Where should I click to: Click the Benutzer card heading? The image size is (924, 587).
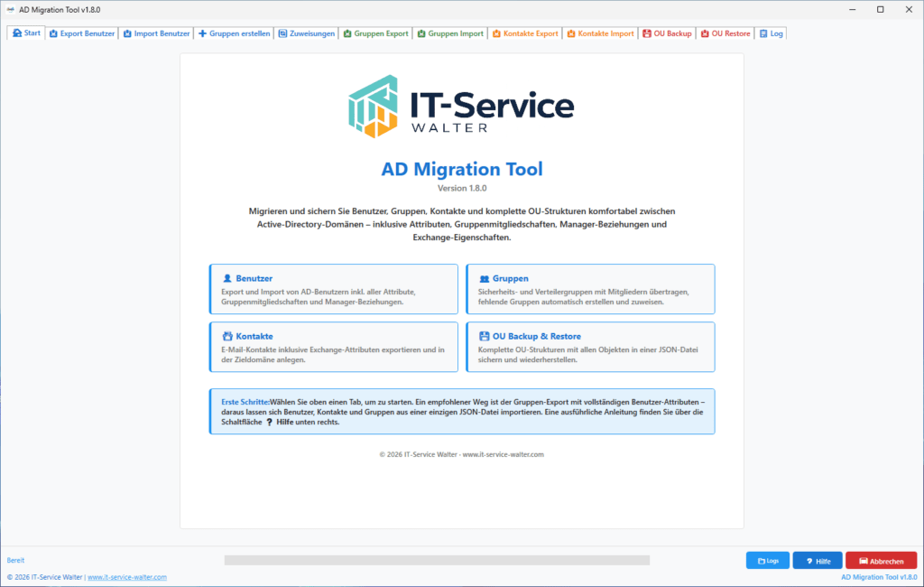(x=254, y=278)
